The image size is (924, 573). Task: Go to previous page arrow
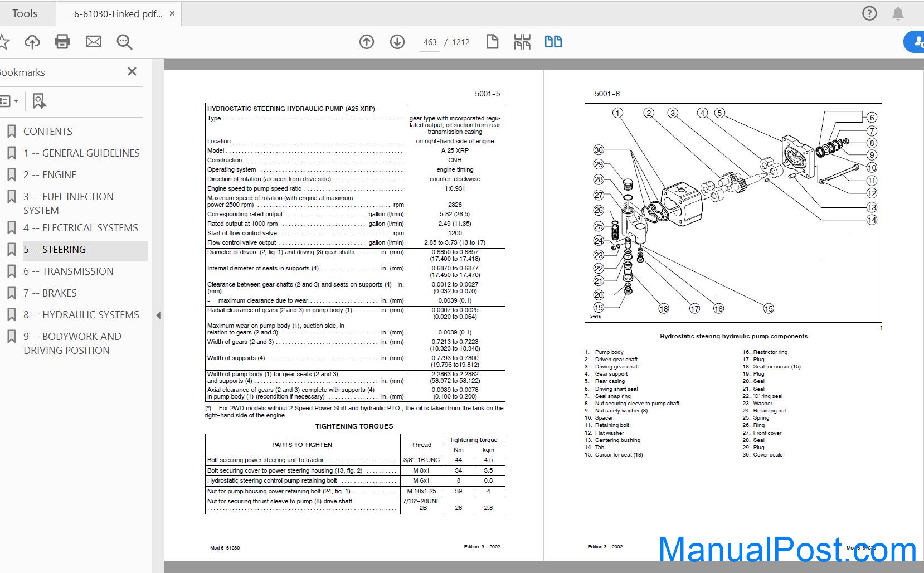pyautogui.click(x=367, y=42)
